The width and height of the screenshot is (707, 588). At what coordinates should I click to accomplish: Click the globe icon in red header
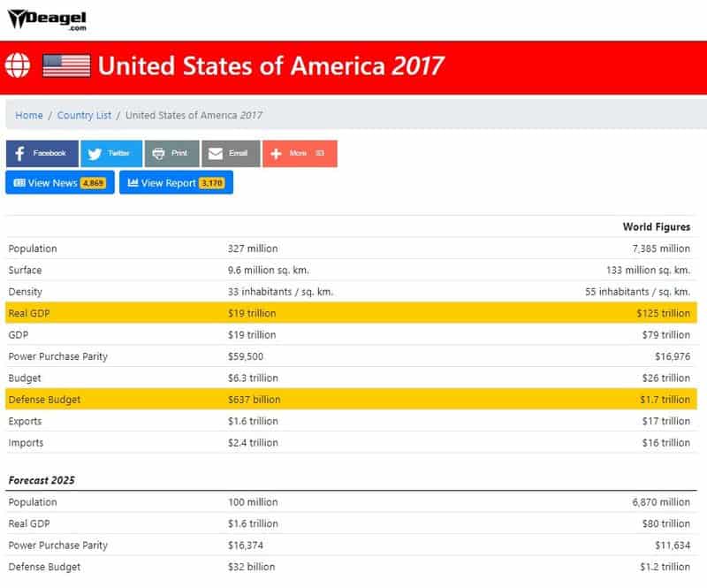coord(18,65)
